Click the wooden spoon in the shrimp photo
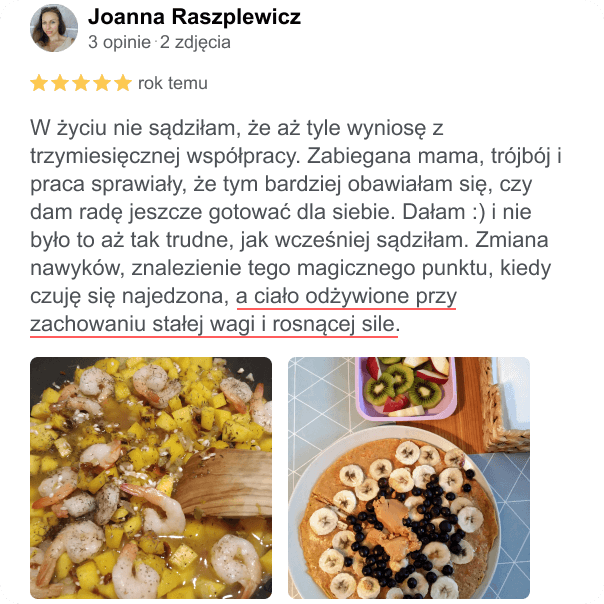The image size is (604, 604). [223, 483]
